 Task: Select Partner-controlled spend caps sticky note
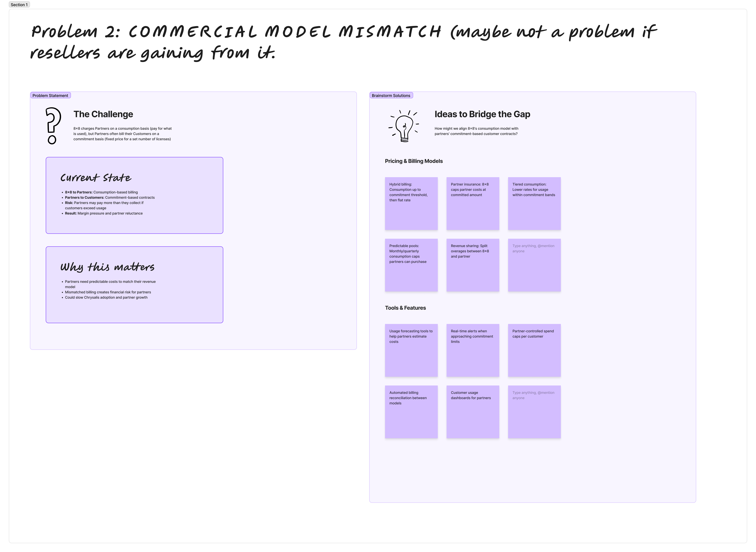(534, 350)
